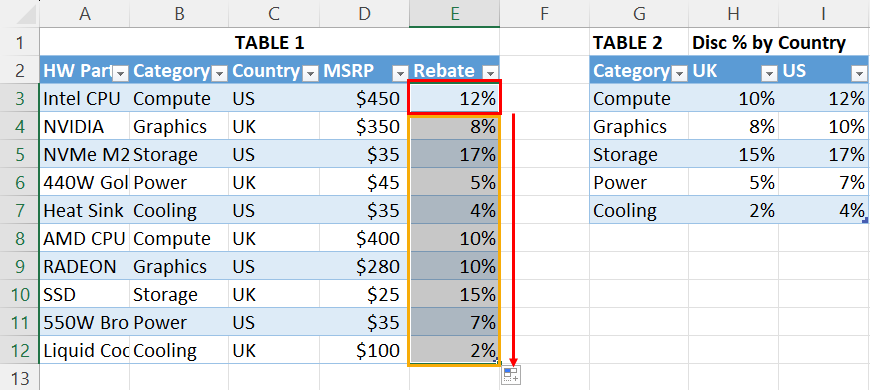The height and width of the screenshot is (390, 870).
Task: Select the Heat Sink cell
Action: pyautogui.click(x=84, y=210)
